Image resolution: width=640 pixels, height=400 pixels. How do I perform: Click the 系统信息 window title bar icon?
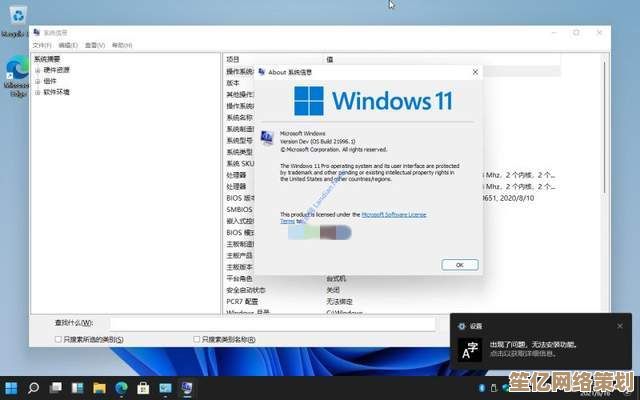pyautogui.click(x=37, y=32)
